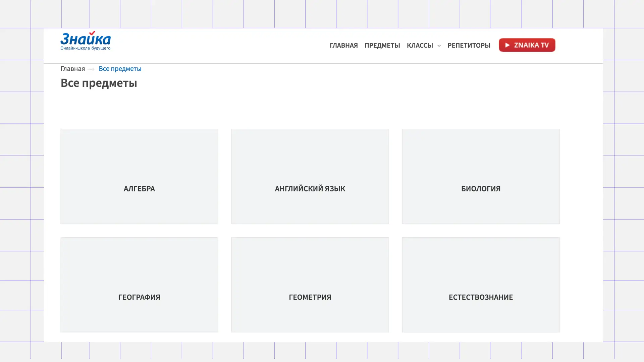
Task: Click the Все предметы breadcrumb link
Action: 120,69
